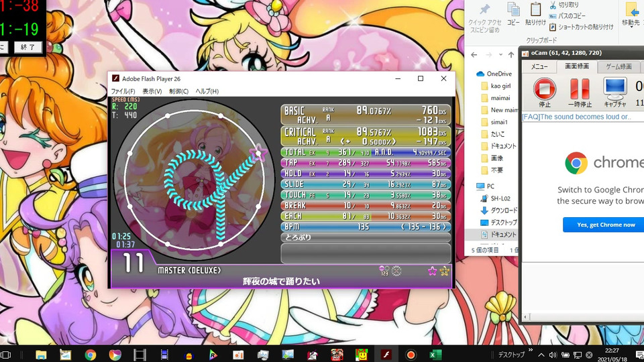The height and width of the screenshot is (362, 644).
Task: Open the oCam メニュー tab
Action: pos(539,66)
